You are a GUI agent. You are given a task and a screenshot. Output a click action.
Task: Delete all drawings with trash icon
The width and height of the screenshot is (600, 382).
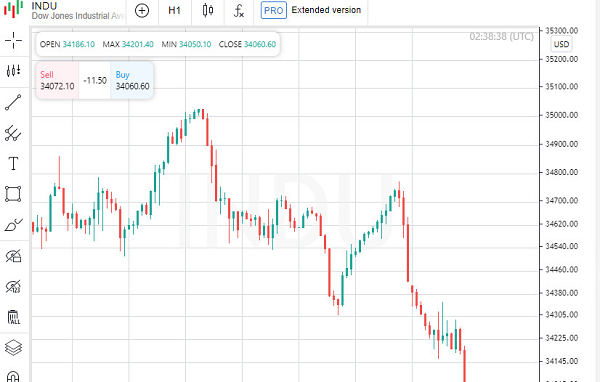(x=13, y=317)
